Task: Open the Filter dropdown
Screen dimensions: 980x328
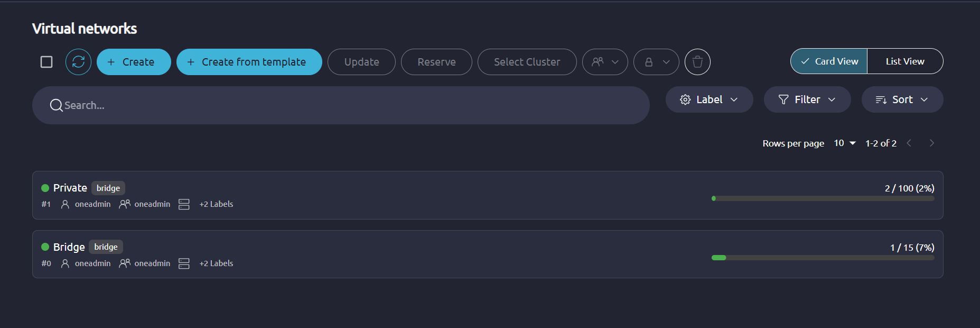Action: [807, 99]
